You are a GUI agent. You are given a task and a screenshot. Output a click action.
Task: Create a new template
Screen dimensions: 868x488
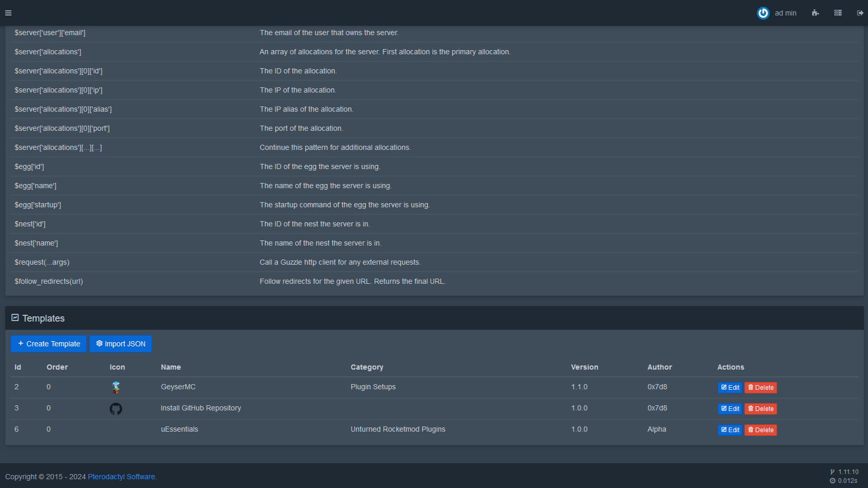(x=49, y=344)
